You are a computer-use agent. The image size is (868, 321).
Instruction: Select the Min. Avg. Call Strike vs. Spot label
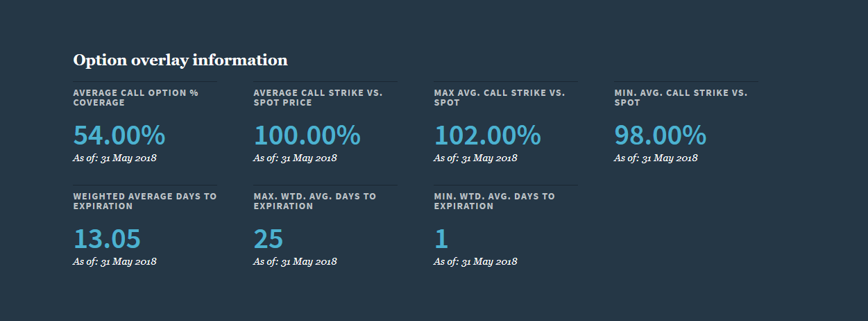681,97
